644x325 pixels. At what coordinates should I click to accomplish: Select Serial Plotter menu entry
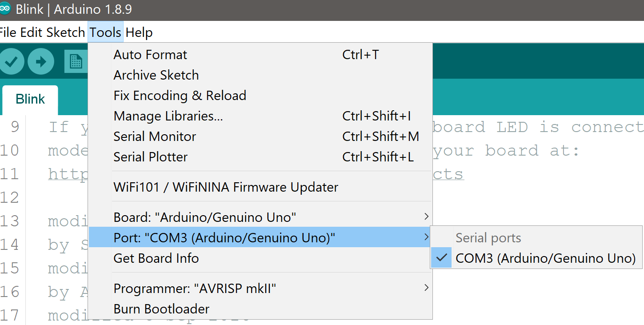pos(260,157)
